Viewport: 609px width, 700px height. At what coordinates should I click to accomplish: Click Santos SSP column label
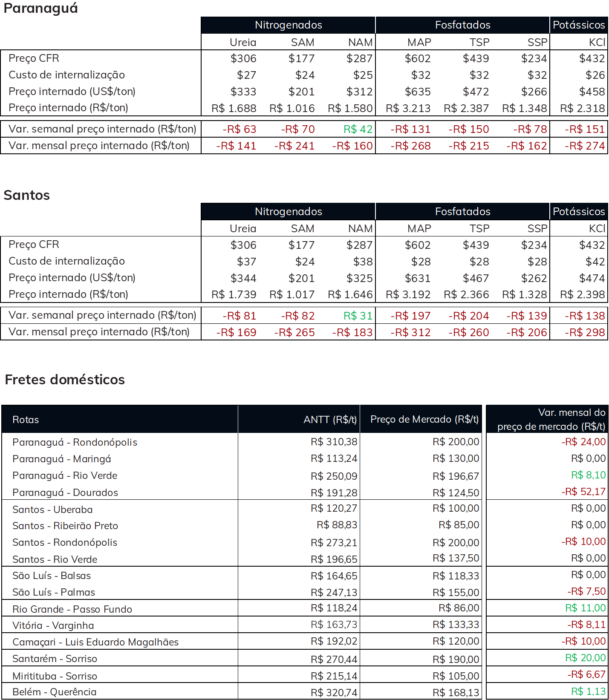(537, 229)
